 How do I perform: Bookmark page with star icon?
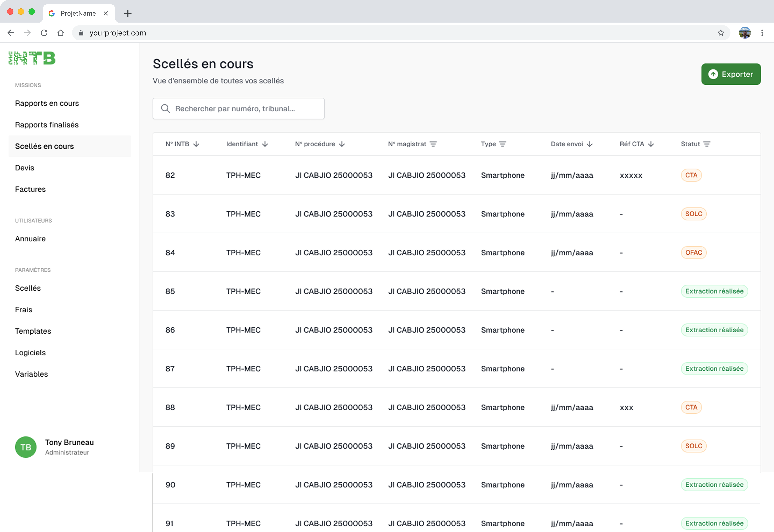[721, 33]
